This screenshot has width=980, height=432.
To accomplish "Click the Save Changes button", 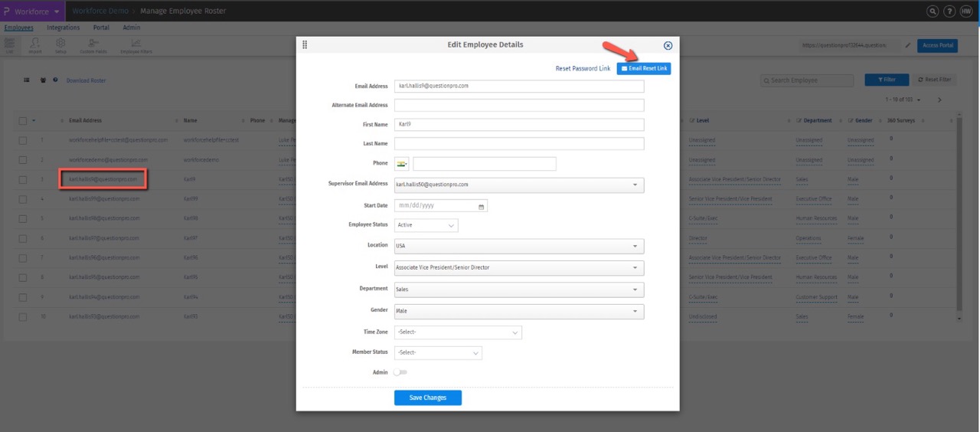I will [428, 398].
